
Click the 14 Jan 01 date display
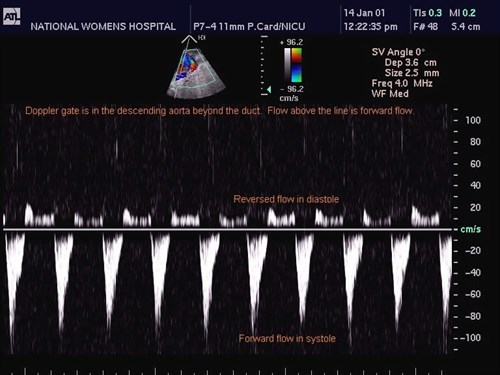click(364, 13)
